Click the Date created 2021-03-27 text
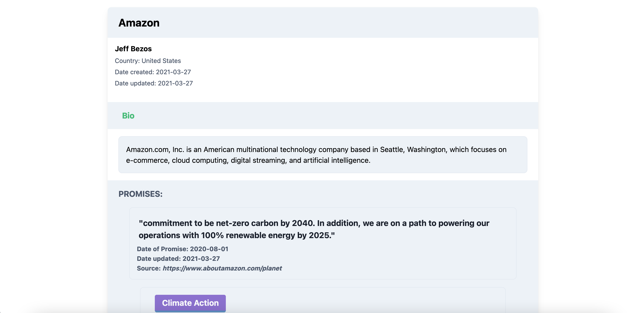 153,72
